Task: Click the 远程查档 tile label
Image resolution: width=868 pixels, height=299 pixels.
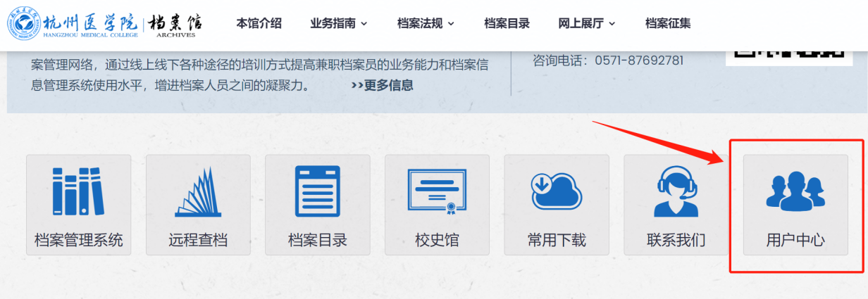Action: click(x=198, y=241)
